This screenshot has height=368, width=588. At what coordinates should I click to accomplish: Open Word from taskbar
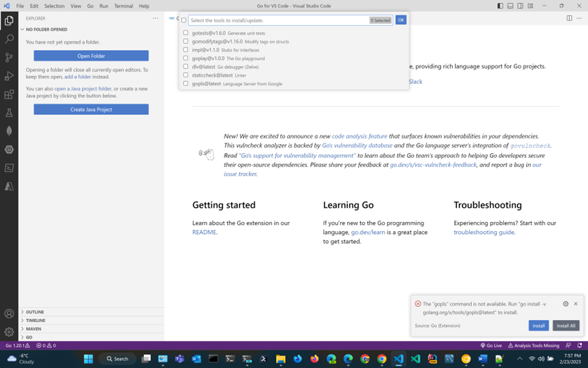click(482, 359)
